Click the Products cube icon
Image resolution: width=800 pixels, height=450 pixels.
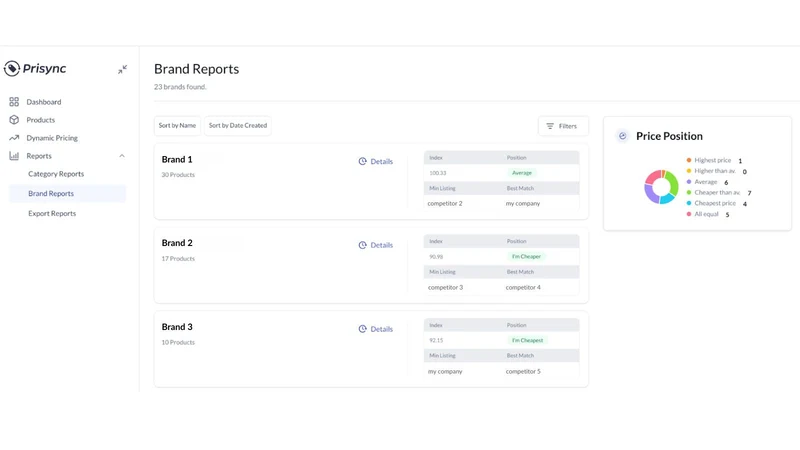[14, 120]
